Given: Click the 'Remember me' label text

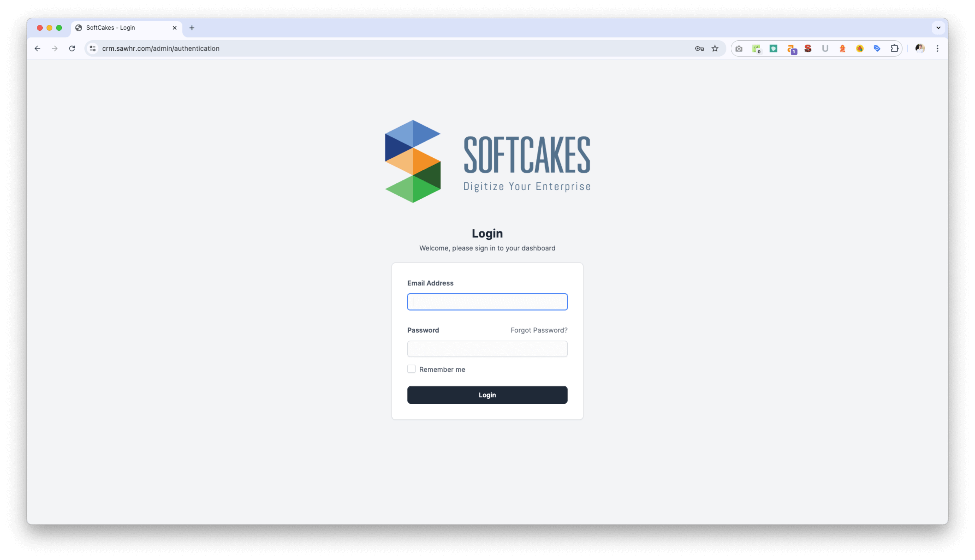Looking at the screenshot, I should pos(442,369).
